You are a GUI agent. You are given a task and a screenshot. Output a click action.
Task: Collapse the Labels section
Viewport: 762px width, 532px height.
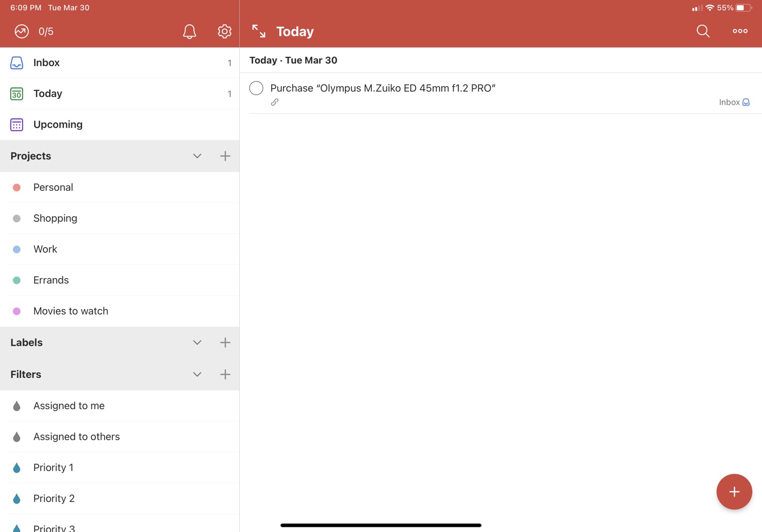[x=197, y=343]
